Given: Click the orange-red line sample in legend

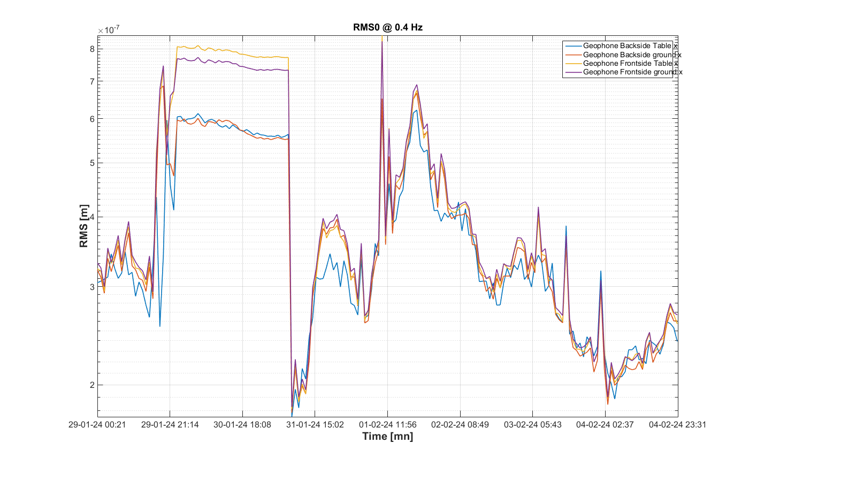Looking at the screenshot, I should (573, 55).
